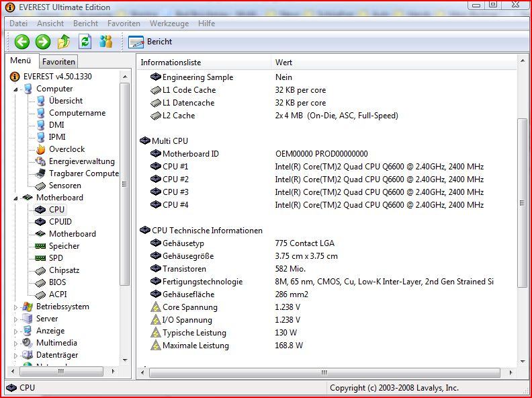Viewport: 532px width, 398px height.
Task: Expand the Datenträger tree node
Action: 15,356
